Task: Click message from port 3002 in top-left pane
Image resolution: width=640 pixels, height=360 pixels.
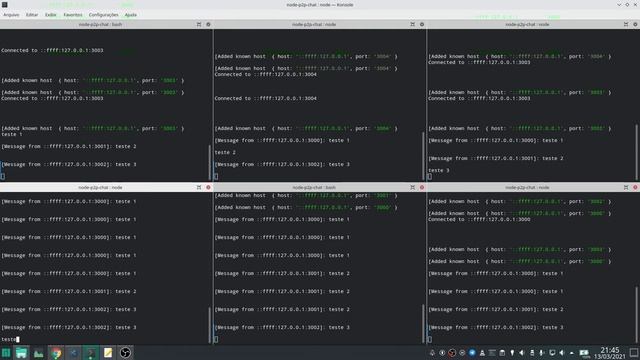Action: click(x=69, y=164)
